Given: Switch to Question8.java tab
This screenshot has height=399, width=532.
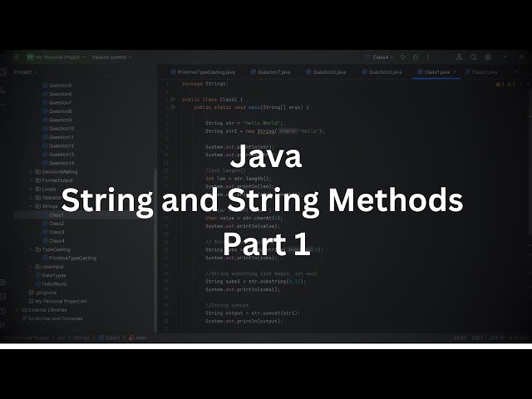Looking at the screenshot, I should coord(382,72).
